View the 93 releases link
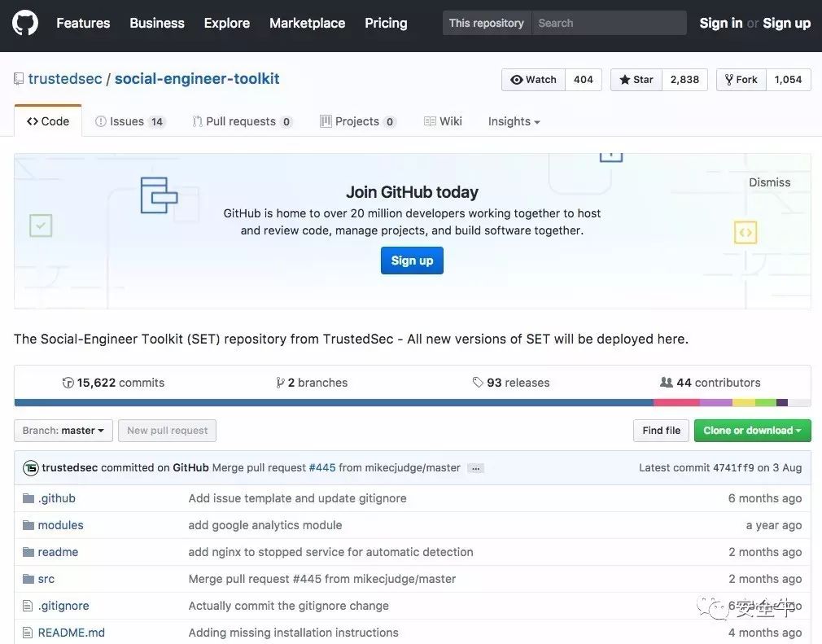The image size is (822, 644). 511,383
